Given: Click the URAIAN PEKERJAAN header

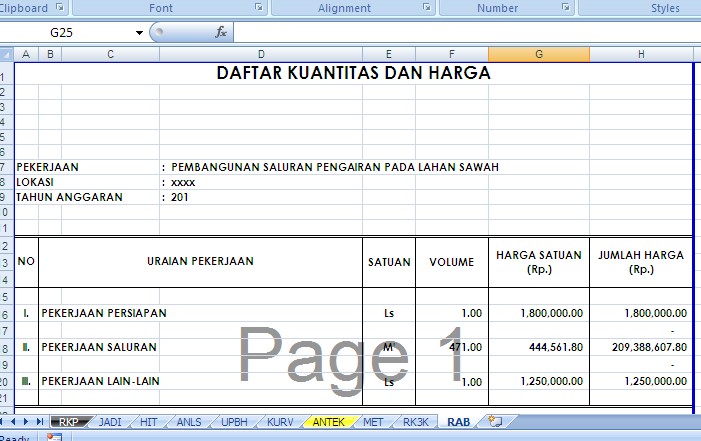Looking at the screenshot, I should point(200,261).
